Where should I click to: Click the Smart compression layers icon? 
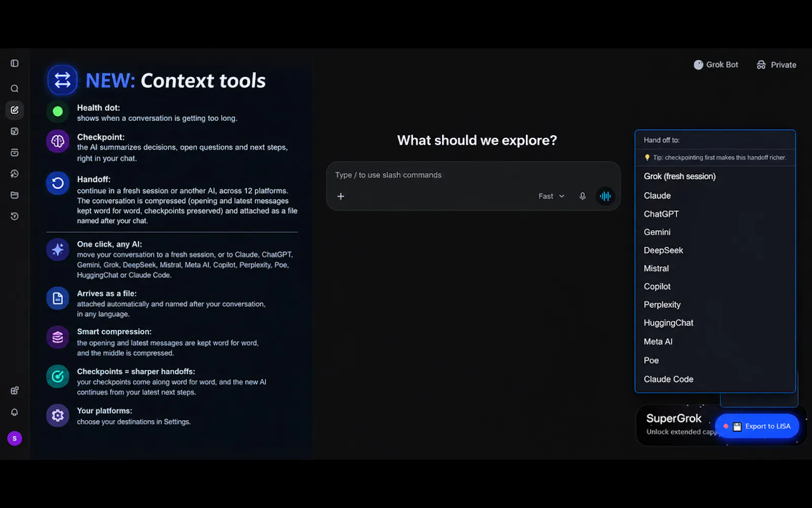tap(58, 337)
